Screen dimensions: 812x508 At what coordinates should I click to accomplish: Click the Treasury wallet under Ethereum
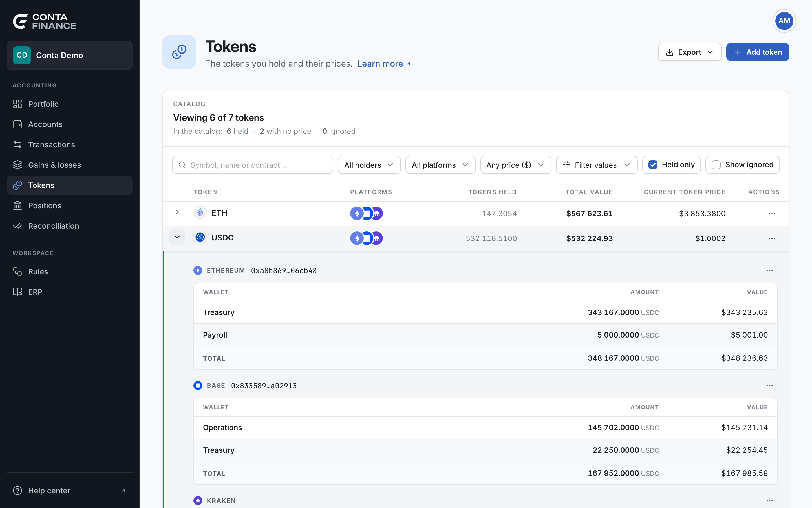click(x=219, y=312)
